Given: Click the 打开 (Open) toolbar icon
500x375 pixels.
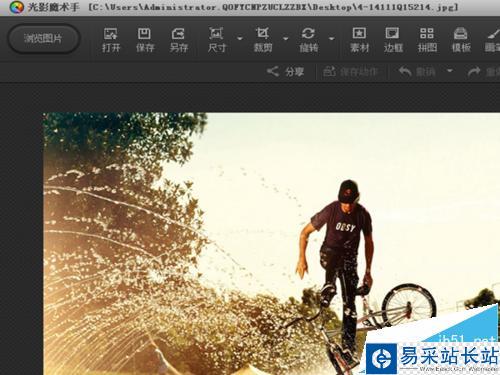Looking at the screenshot, I should 111,40.
